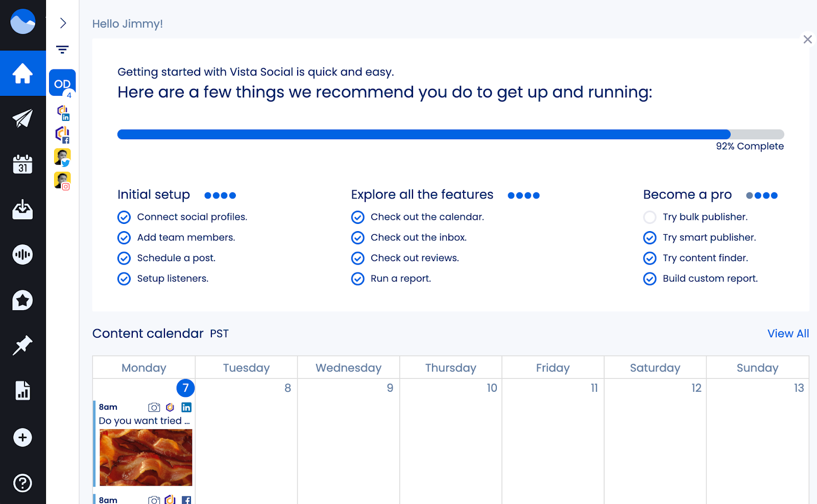Click the help question mark icon
This screenshot has width=817, height=504.
pyautogui.click(x=22, y=483)
